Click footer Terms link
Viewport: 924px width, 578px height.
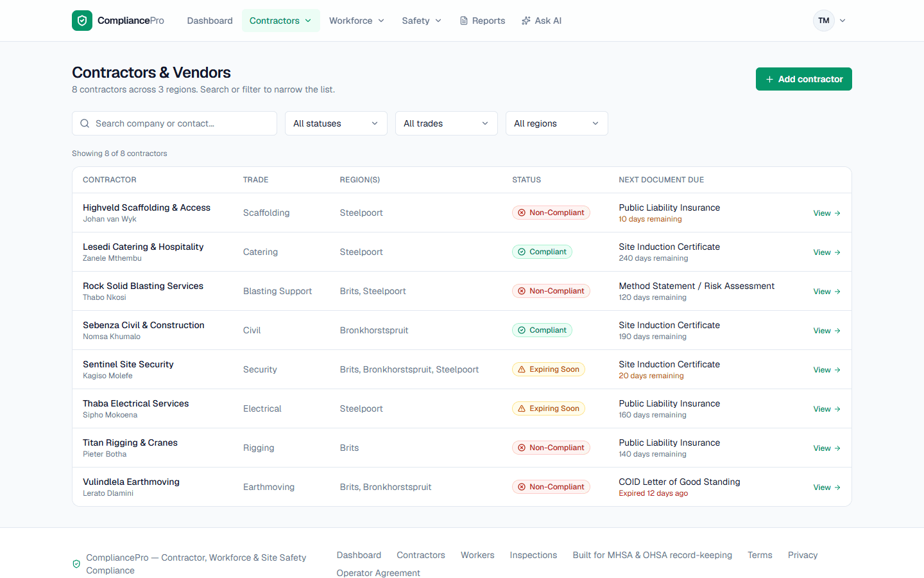point(760,555)
